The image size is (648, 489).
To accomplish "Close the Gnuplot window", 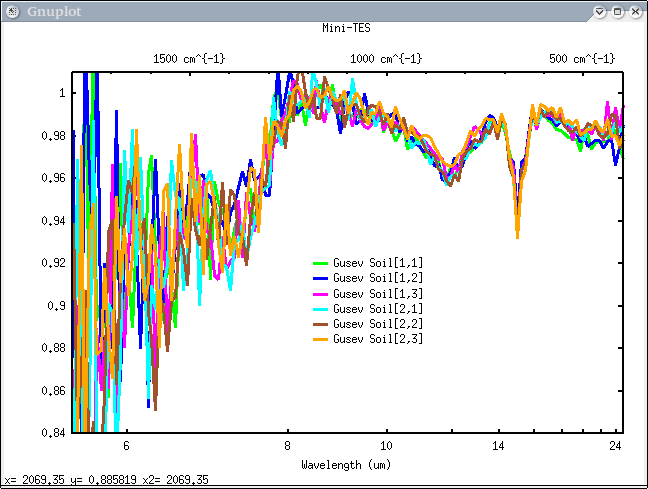I will tap(636, 12).
